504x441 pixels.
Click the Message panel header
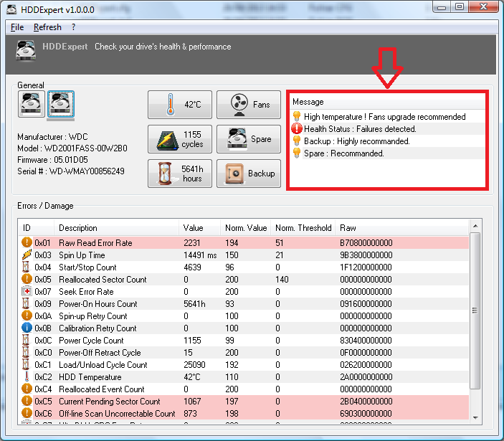pyautogui.click(x=387, y=102)
